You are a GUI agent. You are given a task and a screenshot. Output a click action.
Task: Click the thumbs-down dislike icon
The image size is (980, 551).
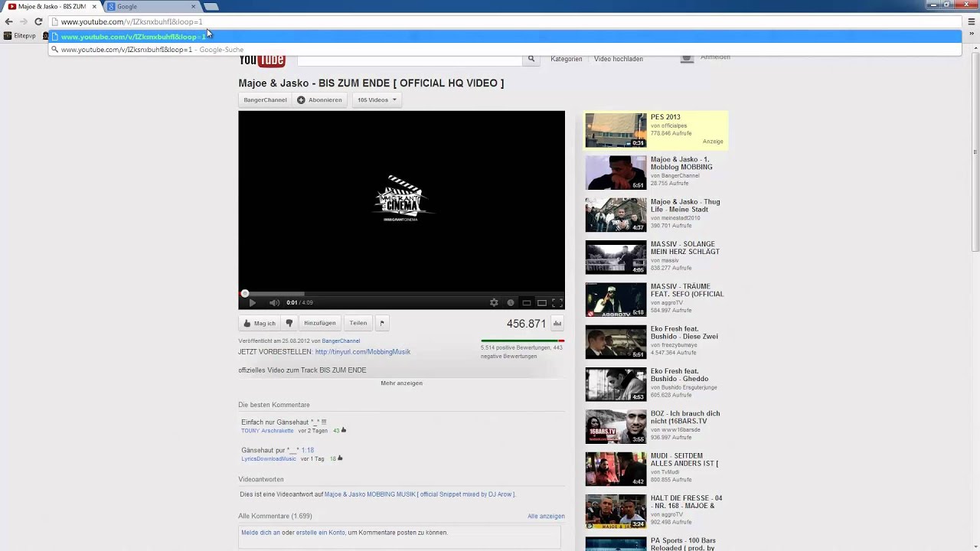[289, 323]
